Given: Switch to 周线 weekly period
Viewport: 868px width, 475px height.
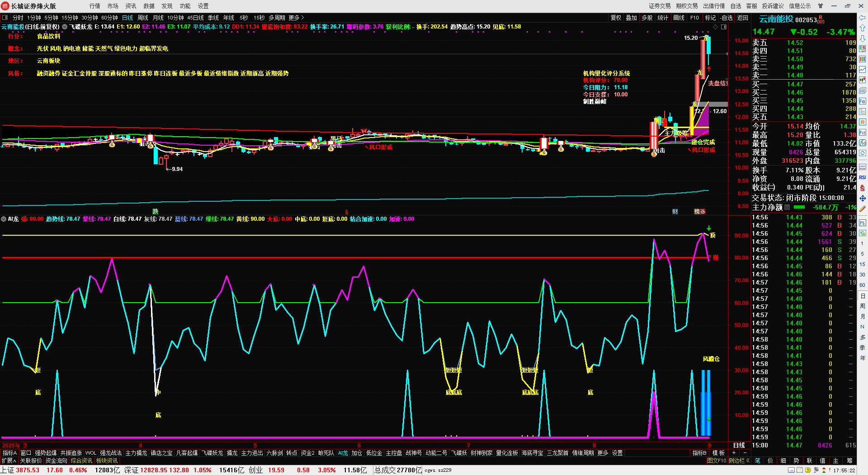Looking at the screenshot, I should 143,18.
